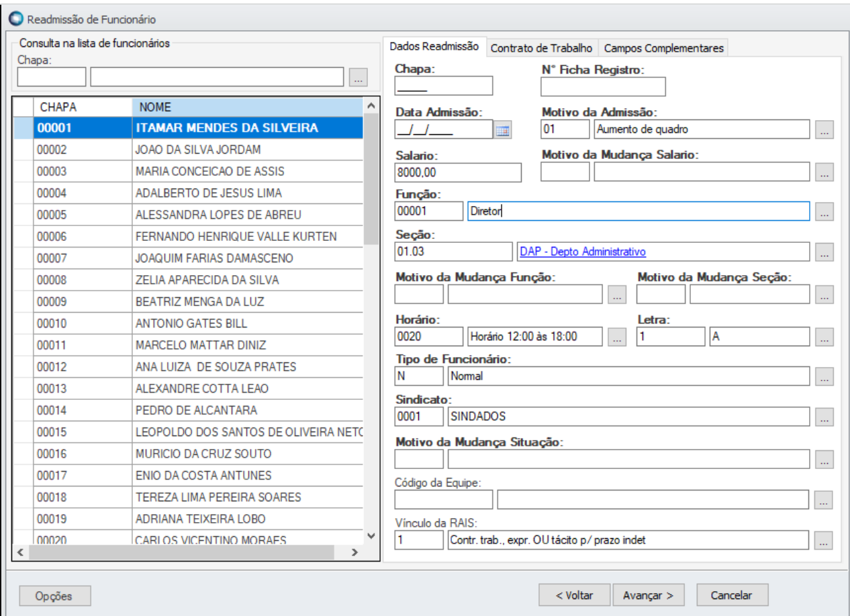Open lookup for Vínculo da RAIS

(824, 540)
